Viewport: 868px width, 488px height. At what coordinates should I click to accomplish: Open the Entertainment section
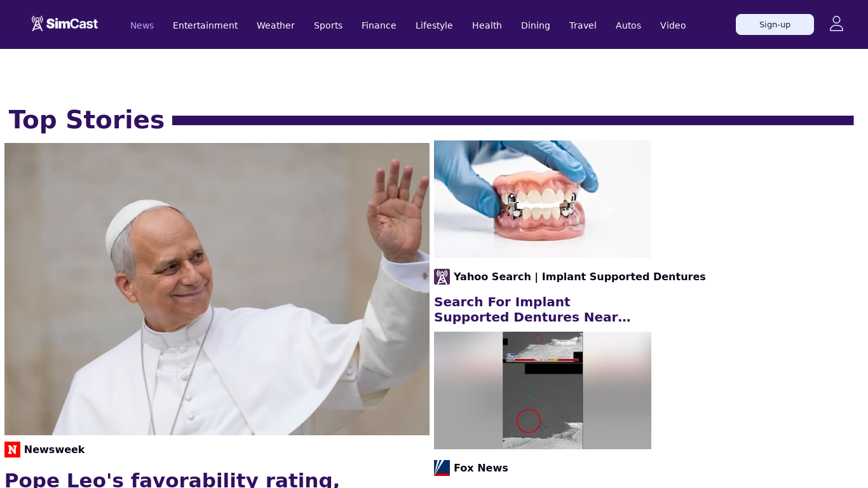205,25
